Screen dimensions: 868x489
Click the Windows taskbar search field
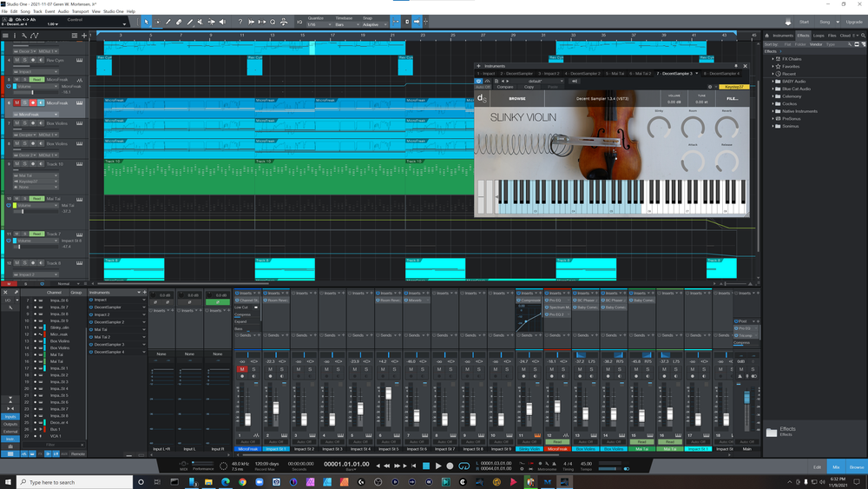pyautogui.click(x=75, y=482)
